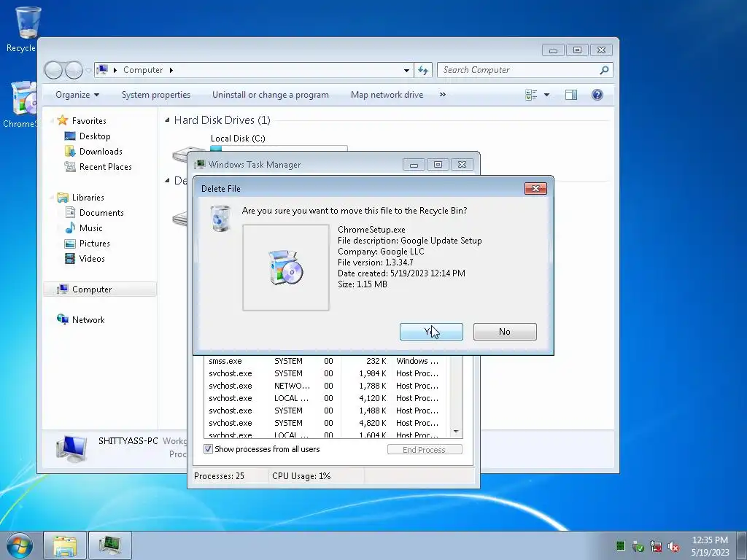Click the Network icon in the sidebar
The width and height of the screenshot is (747, 560).
point(63,319)
